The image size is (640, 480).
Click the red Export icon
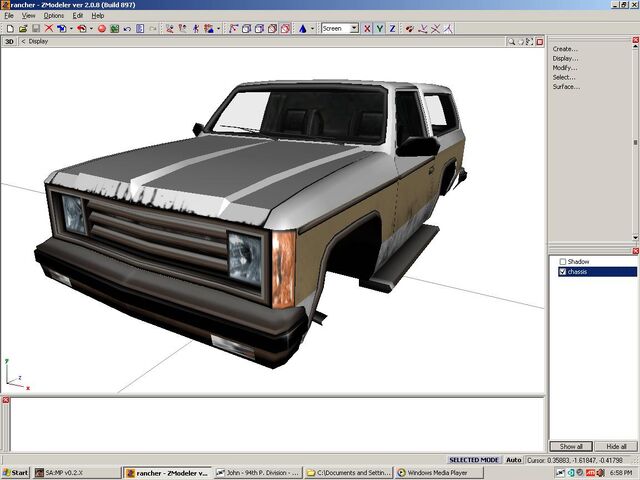coord(82,29)
